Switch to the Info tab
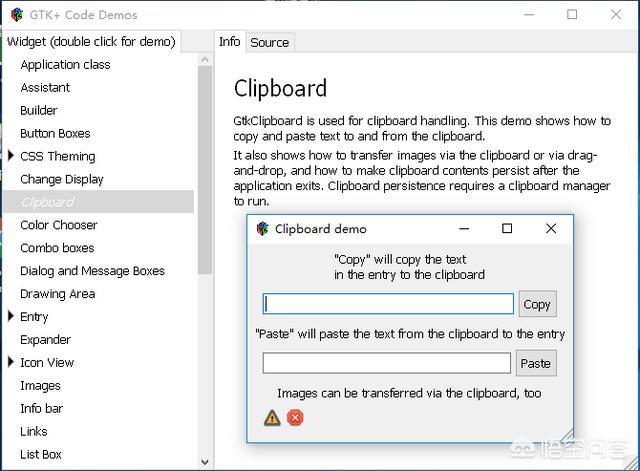The width and height of the screenshot is (640, 471). click(229, 42)
